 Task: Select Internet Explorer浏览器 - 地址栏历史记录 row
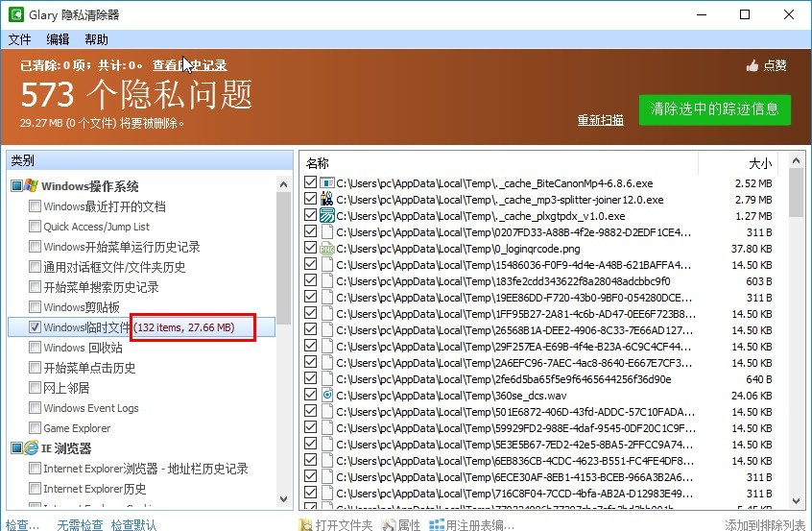(x=146, y=469)
